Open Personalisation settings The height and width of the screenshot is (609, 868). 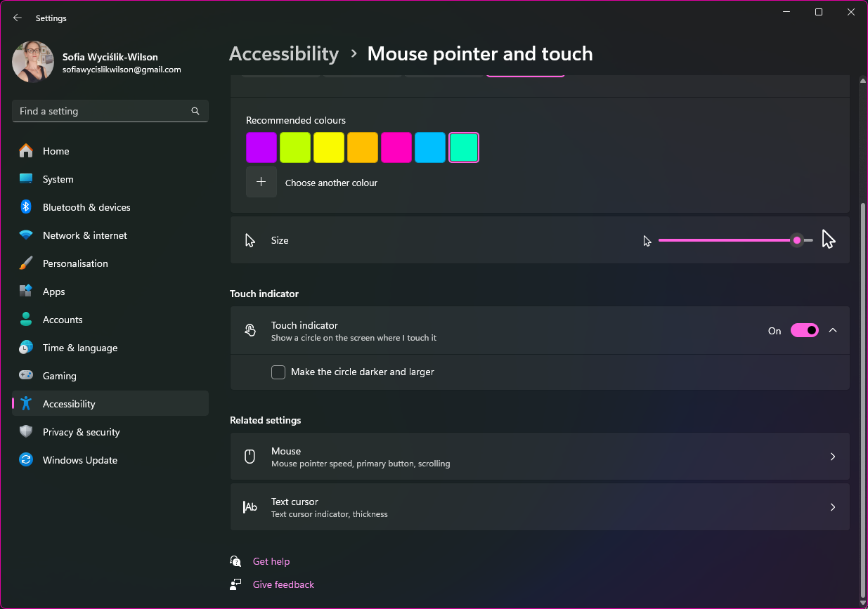[x=110, y=263]
